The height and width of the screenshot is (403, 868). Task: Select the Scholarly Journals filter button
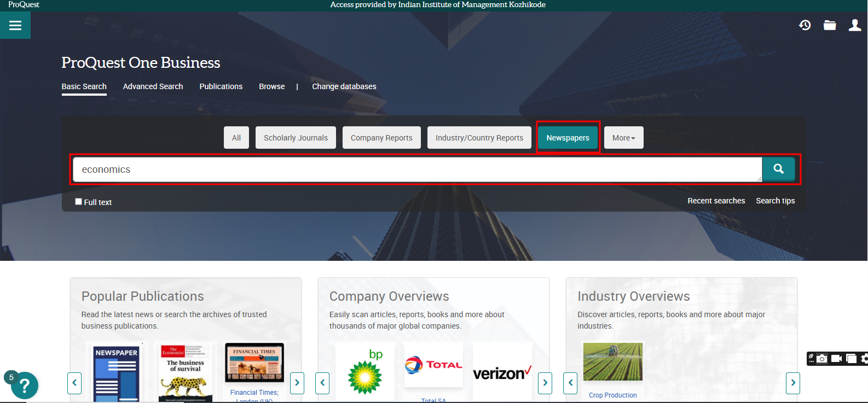coord(296,138)
